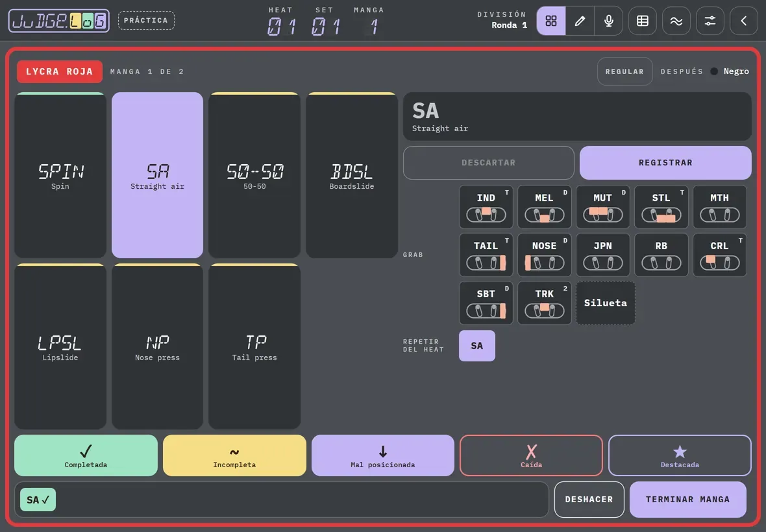Open the table scoresheet icon
Viewport: 766px width, 532px height.
643,21
